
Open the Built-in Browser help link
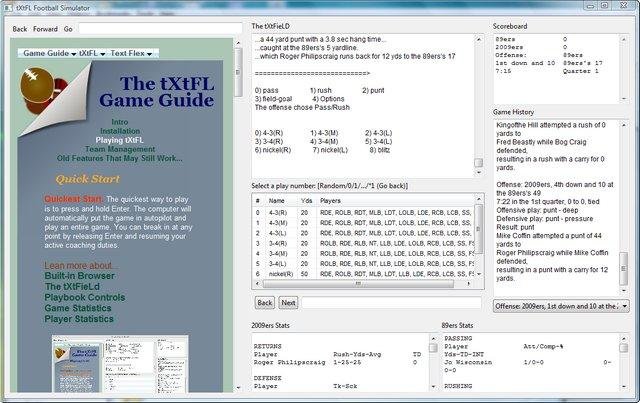pyautogui.click(x=80, y=276)
